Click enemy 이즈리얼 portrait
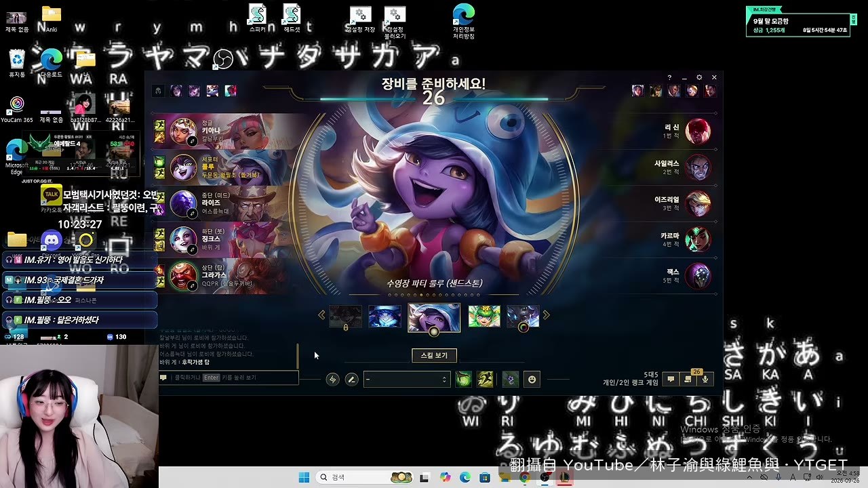The width and height of the screenshot is (868, 488). coord(698,203)
